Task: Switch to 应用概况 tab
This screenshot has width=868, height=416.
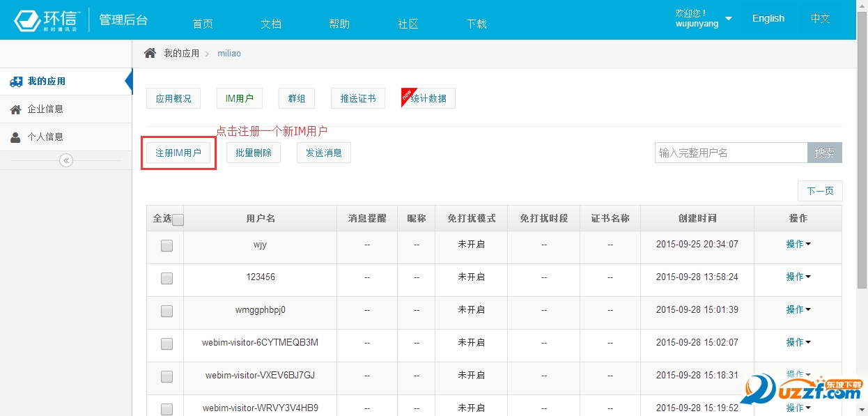Action: click(x=173, y=98)
